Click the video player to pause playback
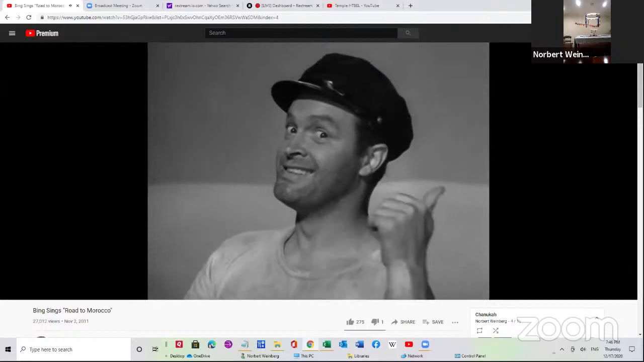The height and width of the screenshot is (362, 644). tap(318, 171)
